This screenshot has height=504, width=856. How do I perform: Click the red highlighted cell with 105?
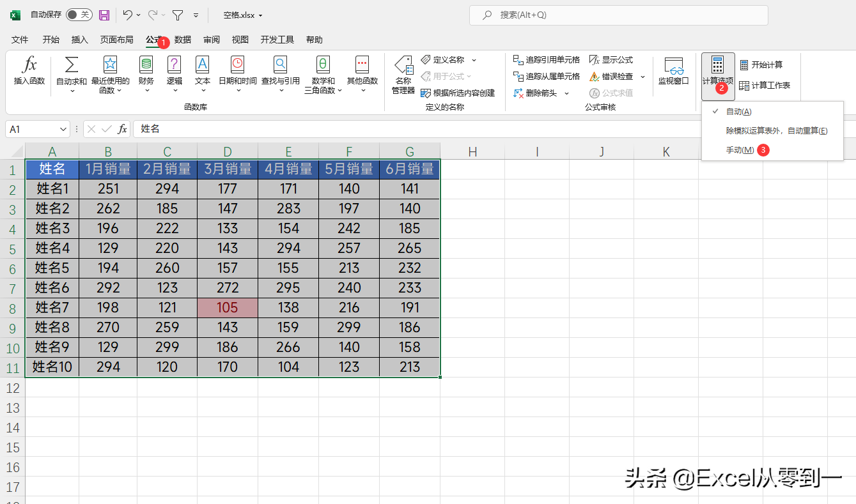pyautogui.click(x=228, y=308)
